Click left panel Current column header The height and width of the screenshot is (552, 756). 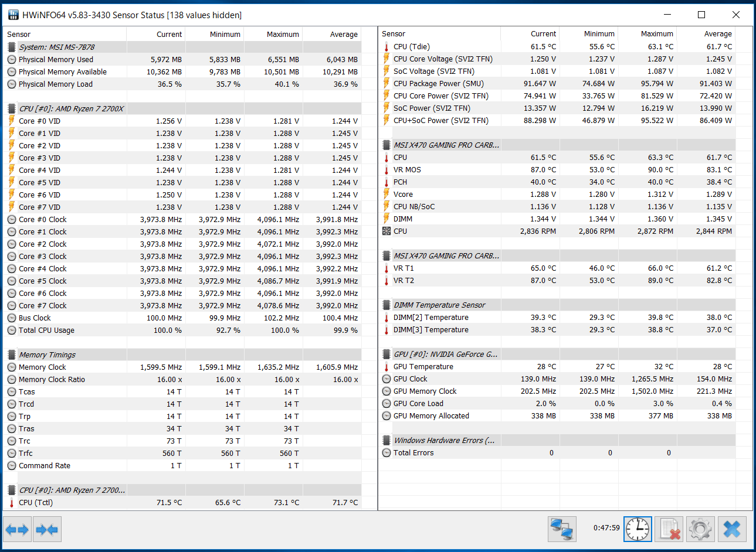tap(156, 34)
